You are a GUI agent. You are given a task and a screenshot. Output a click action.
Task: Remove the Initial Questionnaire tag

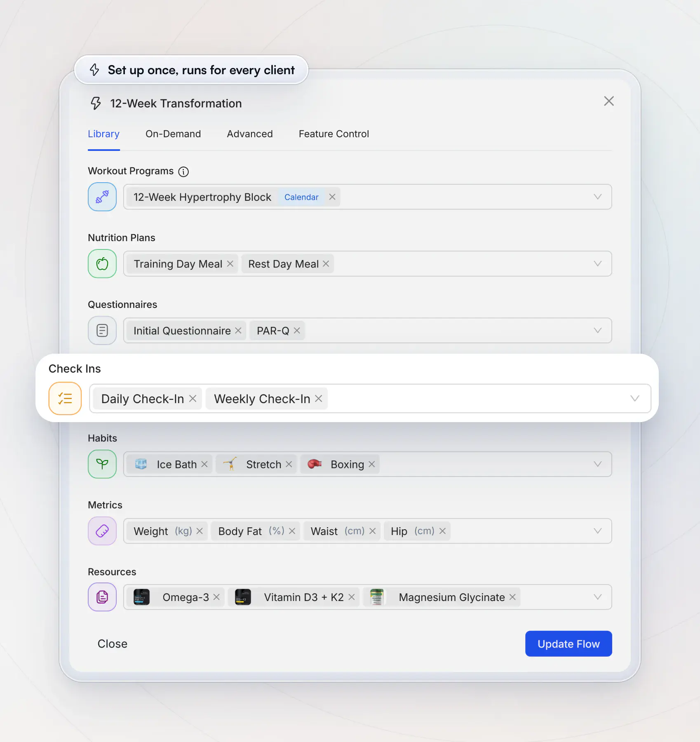click(238, 331)
